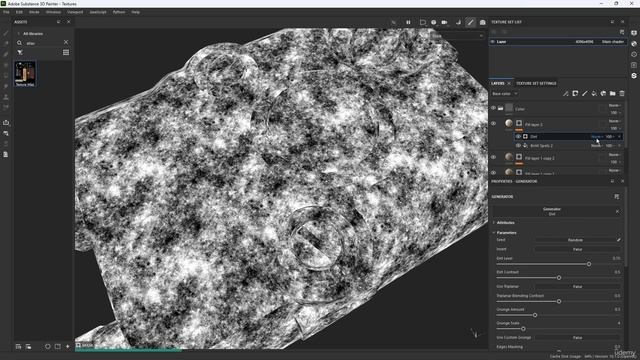Toggle visibility of the Color folder layer
The image size is (640, 360).
[493, 108]
